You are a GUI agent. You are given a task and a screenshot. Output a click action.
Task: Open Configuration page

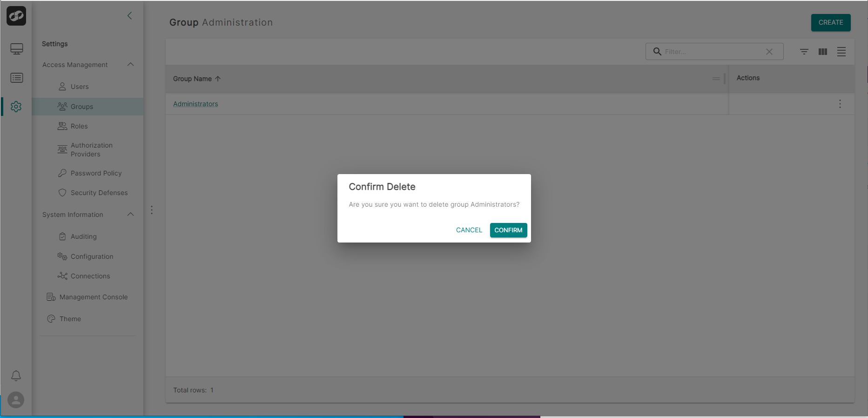[x=92, y=256]
